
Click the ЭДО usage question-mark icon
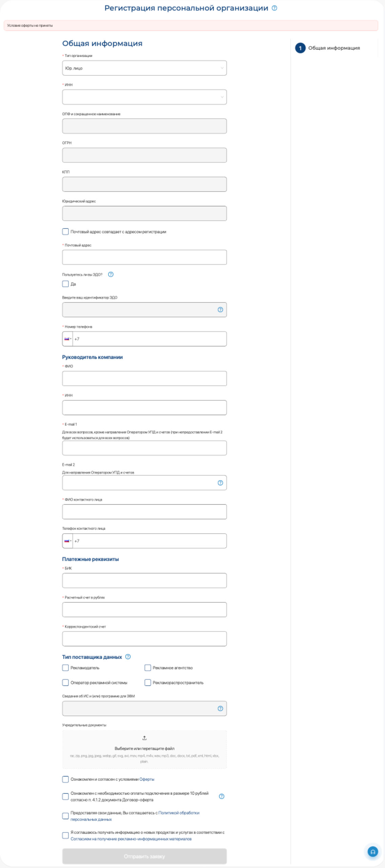coord(110,274)
